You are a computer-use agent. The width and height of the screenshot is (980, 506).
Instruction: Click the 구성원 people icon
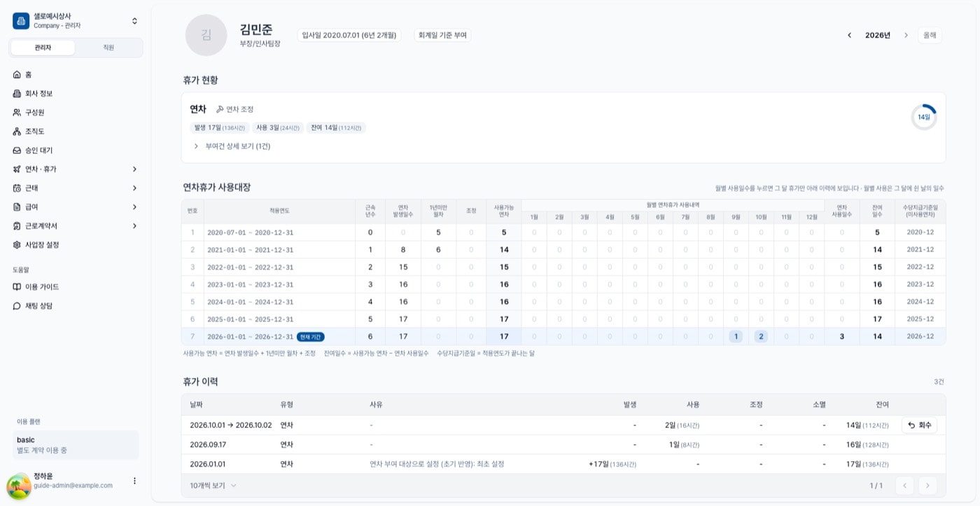click(x=17, y=112)
